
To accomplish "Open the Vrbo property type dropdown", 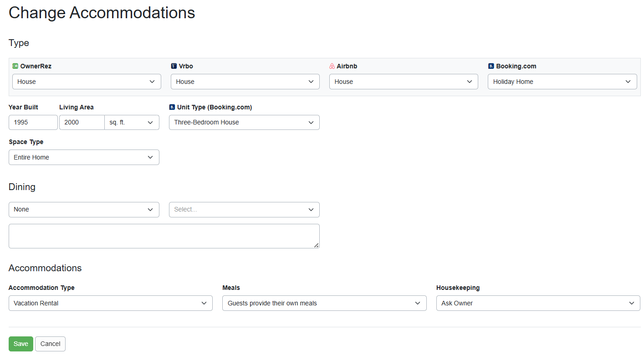I will [245, 82].
